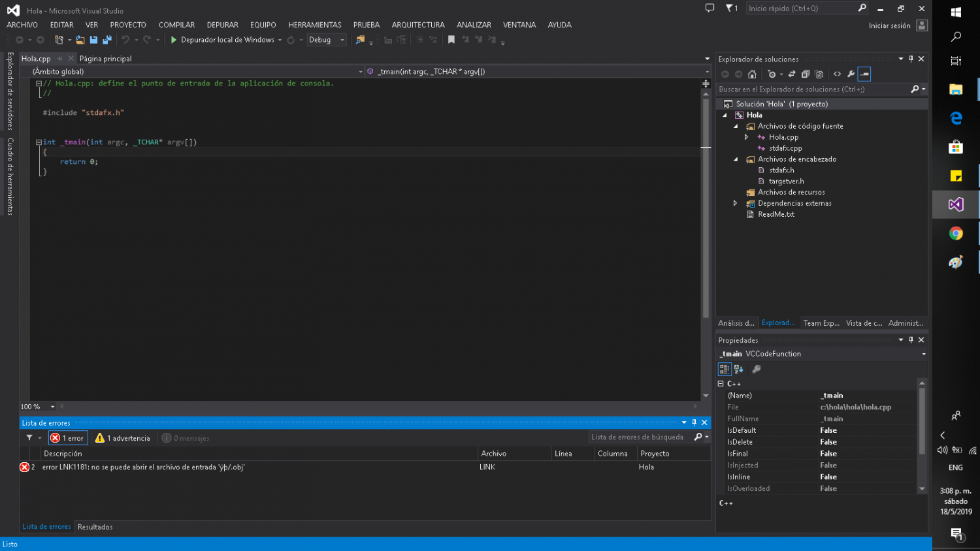Click Collapse All icon in solution explorer
The height and width of the screenshot is (551, 980).
pos(806,74)
